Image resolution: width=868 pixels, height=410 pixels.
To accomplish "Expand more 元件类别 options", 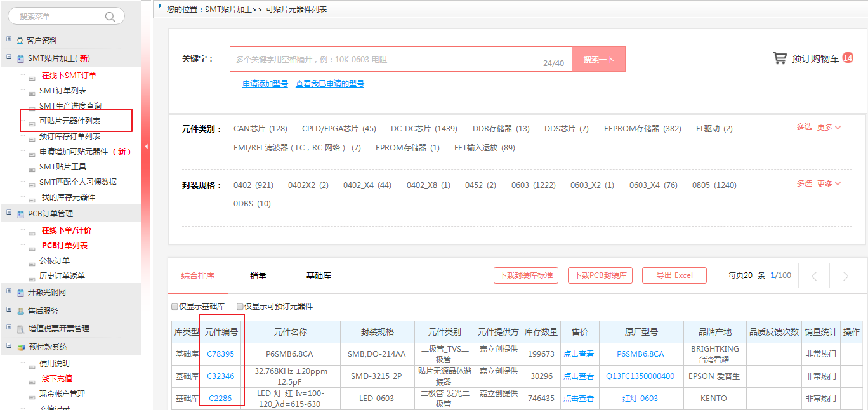I will pos(829,128).
